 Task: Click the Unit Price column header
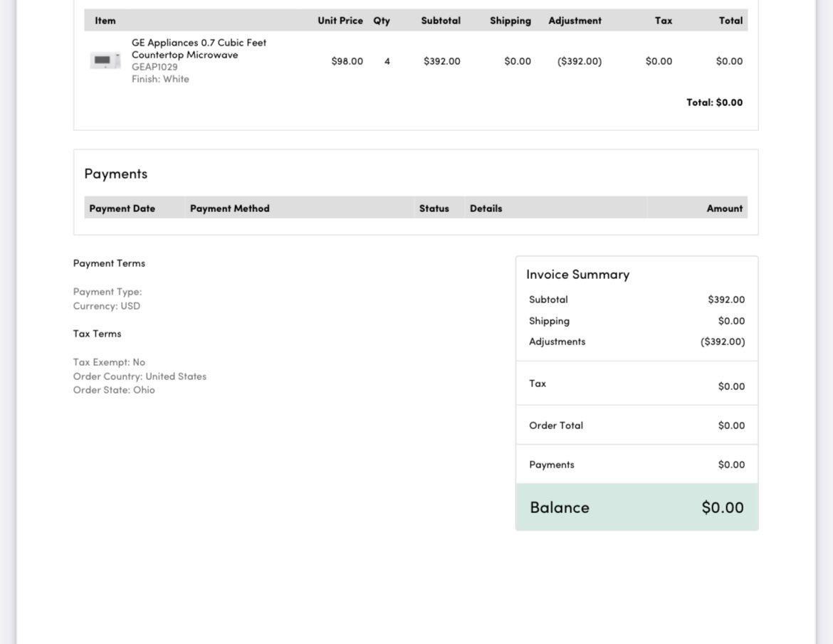pyautogui.click(x=340, y=21)
